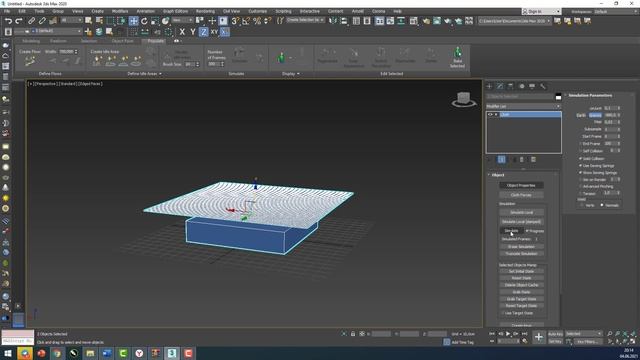Toggle the Solid Collision checkbox
Screen dimensions: 640x360
[x=580, y=158]
